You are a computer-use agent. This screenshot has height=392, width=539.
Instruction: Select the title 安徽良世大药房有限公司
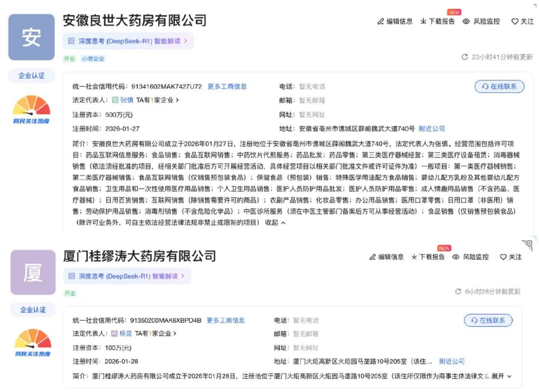(135, 21)
